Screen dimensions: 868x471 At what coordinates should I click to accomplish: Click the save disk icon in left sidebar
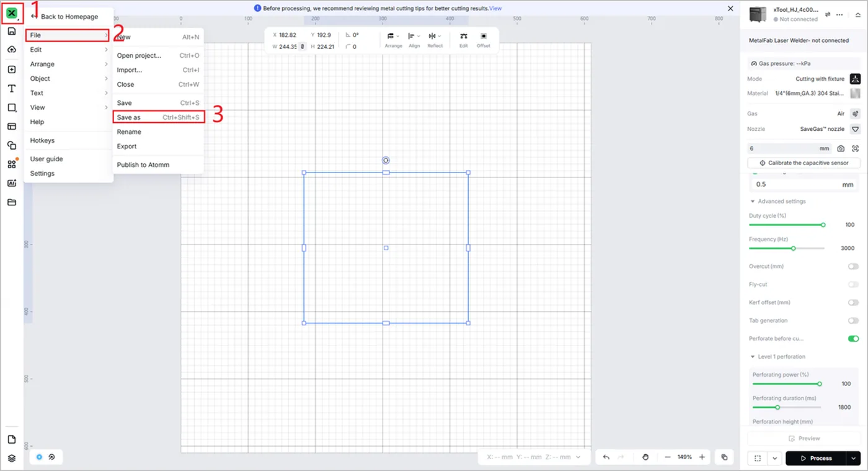(11, 31)
